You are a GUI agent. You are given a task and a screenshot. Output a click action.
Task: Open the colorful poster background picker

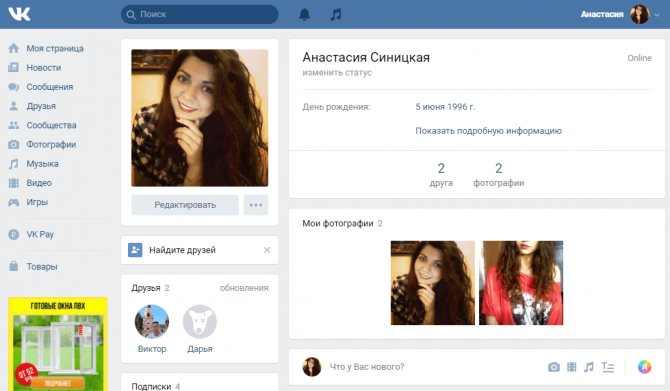click(x=644, y=367)
